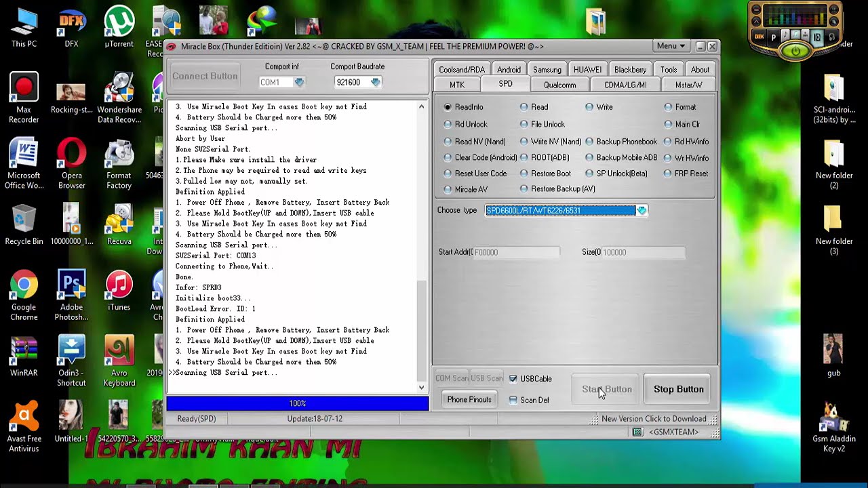Open Adobe Photoshop desktop shortcut
Image resolution: width=868 pixels, height=488 pixels.
coord(71,296)
